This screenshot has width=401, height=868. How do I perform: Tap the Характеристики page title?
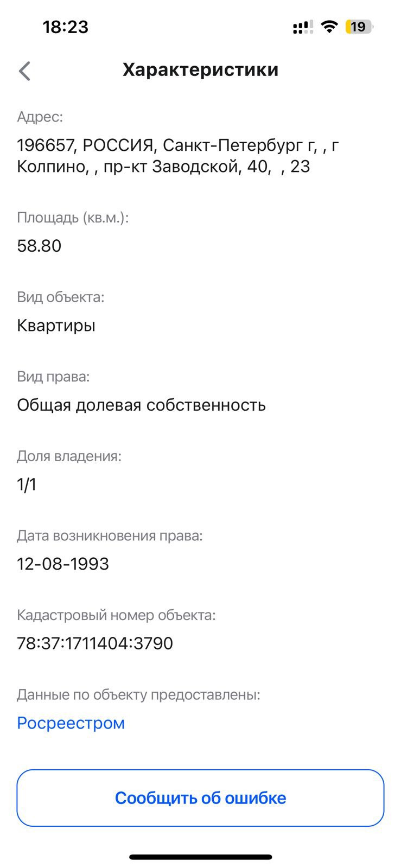click(200, 70)
